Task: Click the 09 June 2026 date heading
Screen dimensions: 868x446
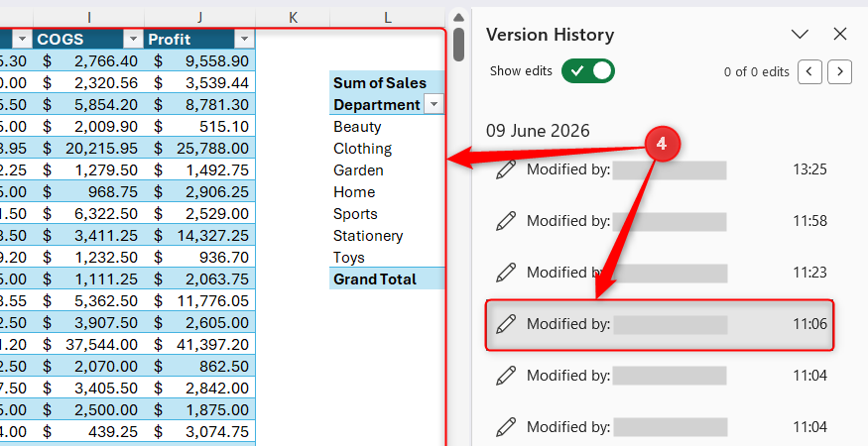Action: [538, 131]
